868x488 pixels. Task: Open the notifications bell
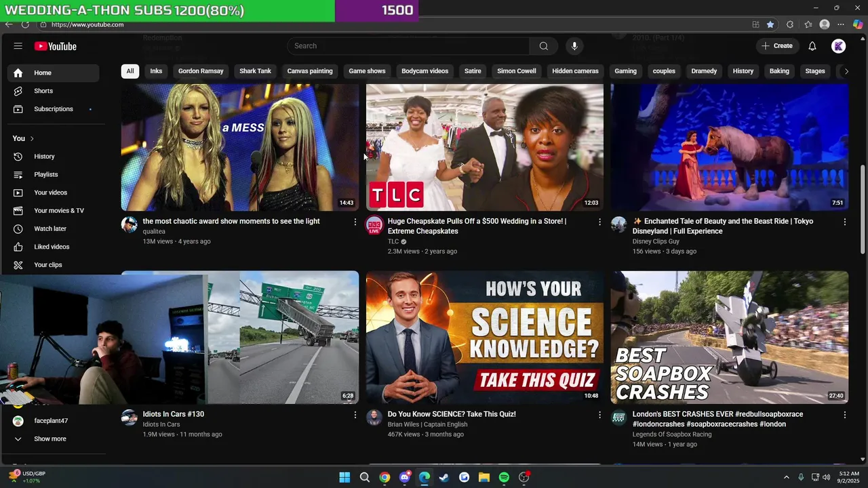pyautogui.click(x=812, y=46)
